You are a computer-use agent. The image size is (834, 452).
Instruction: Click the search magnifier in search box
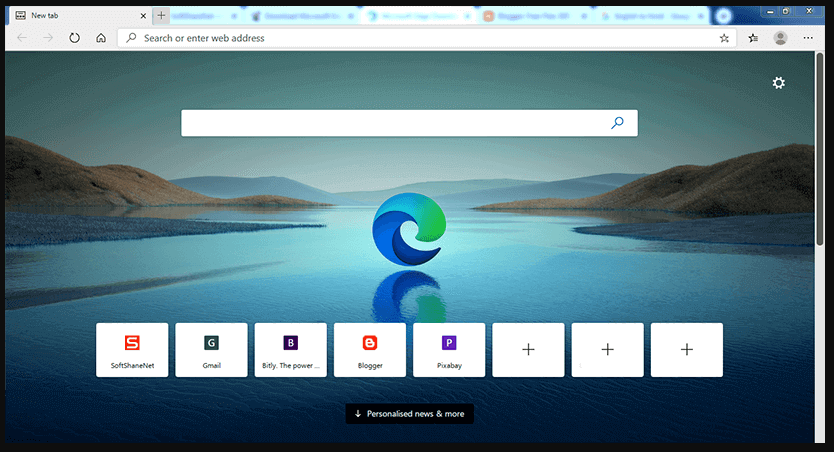617,123
